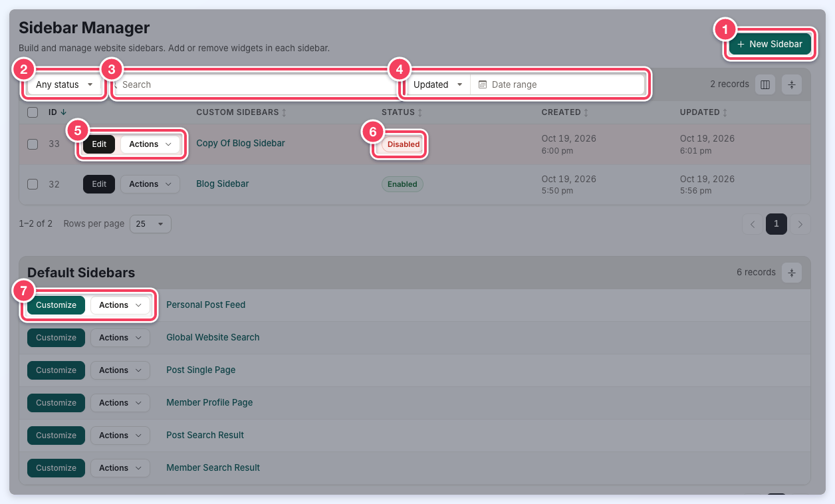Open the Blog Sidebar link
The image size is (835, 504).
point(223,184)
